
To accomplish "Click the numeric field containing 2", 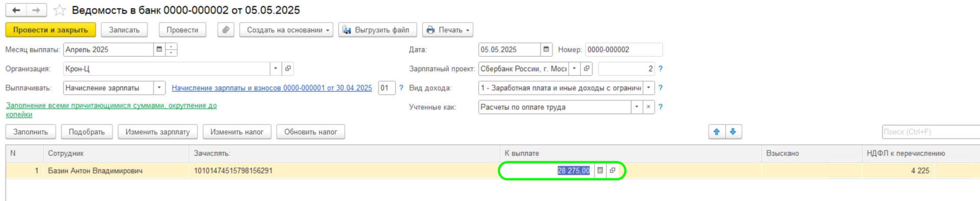I will click(626, 69).
